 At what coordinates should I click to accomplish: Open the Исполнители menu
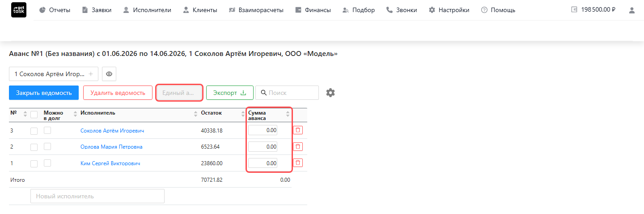(147, 10)
